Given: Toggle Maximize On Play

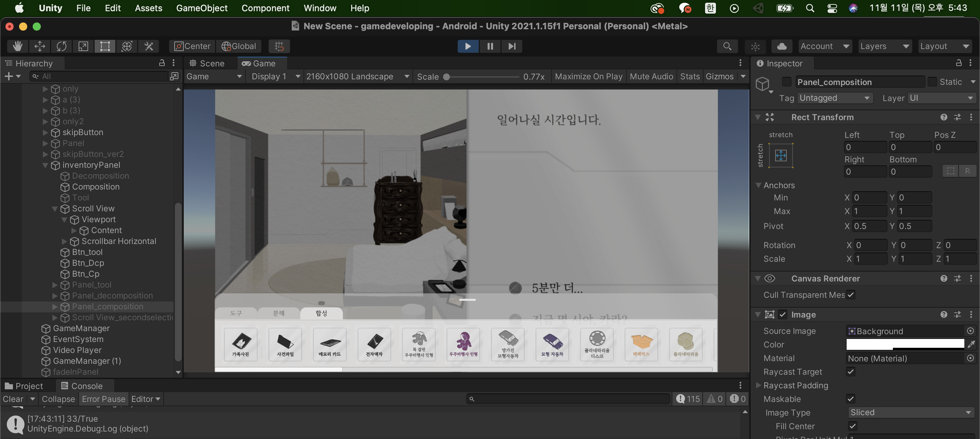Looking at the screenshot, I should point(589,77).
